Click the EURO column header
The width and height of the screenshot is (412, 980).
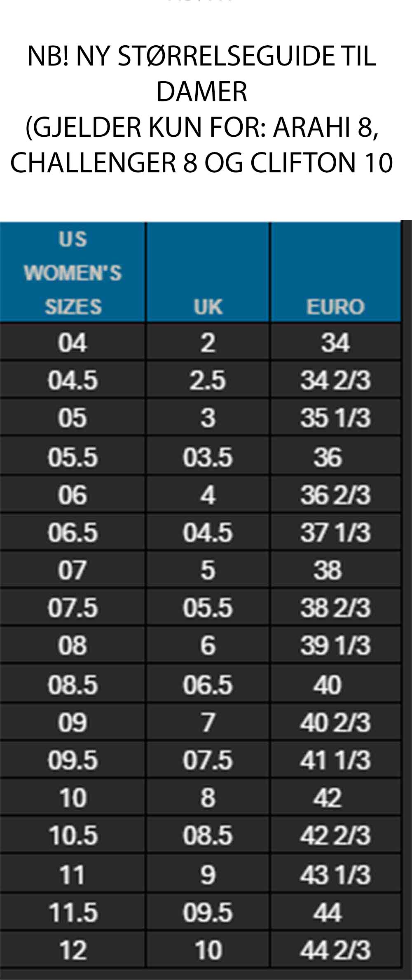click(336, 272)
